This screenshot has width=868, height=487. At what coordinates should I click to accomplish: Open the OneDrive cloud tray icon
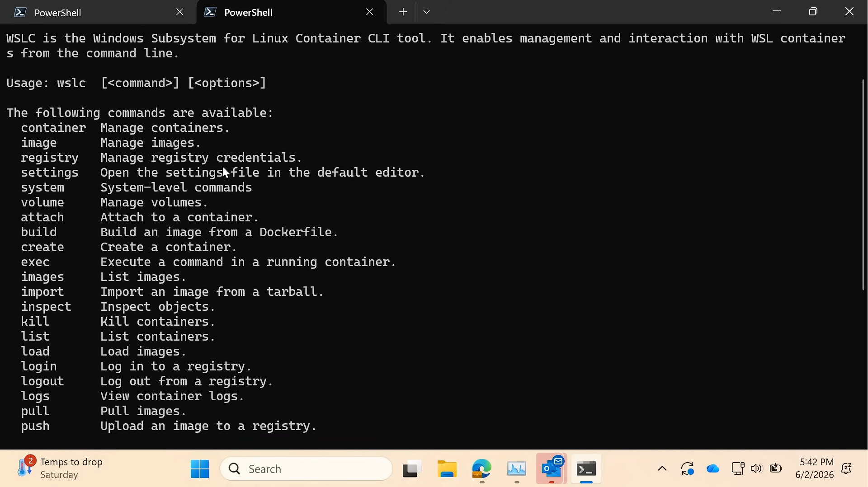(x=713, y=469)
